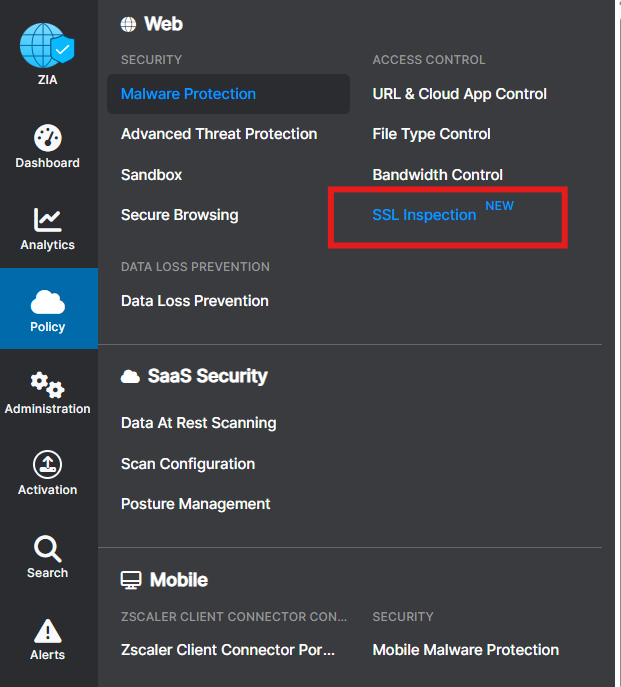Open SSL Inspection policy

pos(424,215)
